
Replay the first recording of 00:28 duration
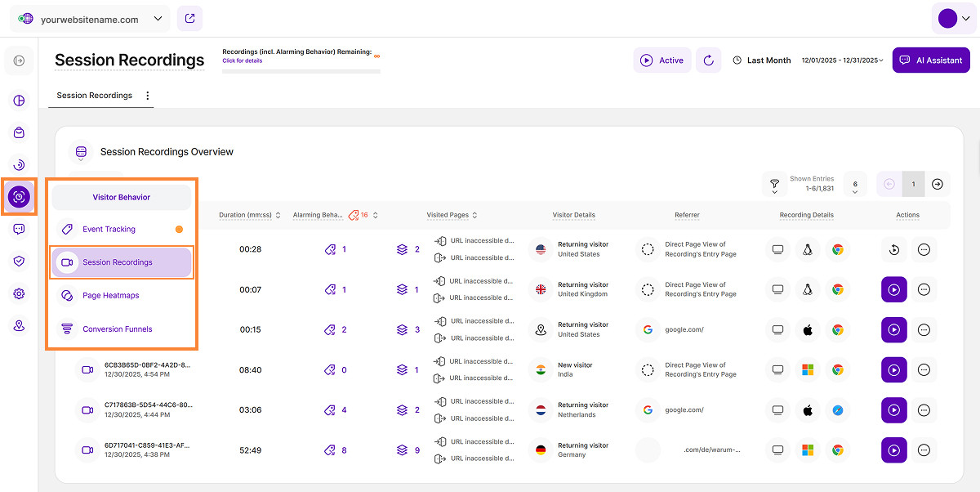[893, 249]
